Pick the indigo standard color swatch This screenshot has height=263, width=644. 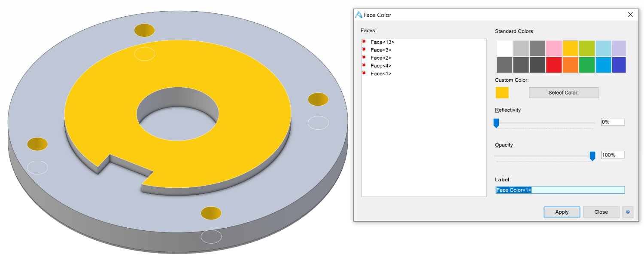coord(619,65)
